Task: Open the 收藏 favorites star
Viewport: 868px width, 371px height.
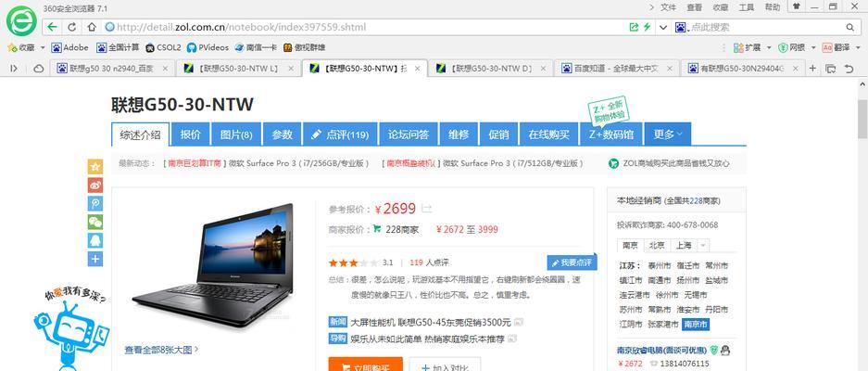Action: pyautogui.click(x=21, y=47)
